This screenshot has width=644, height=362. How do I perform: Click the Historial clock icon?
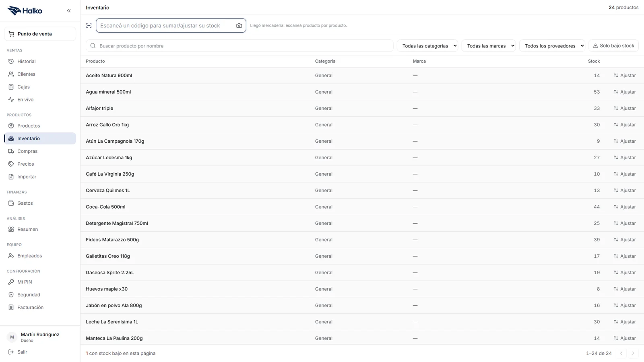pyautogui.click(x=11, y=62)
